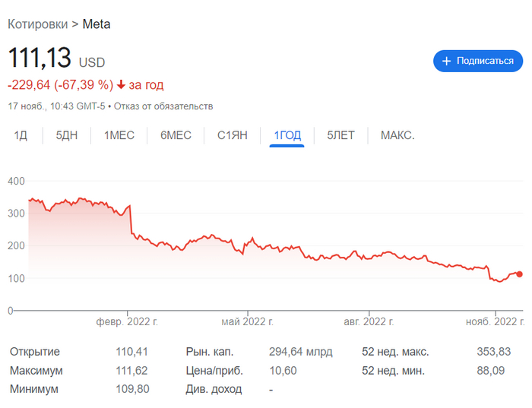The height and width of the screenshot is (408, 532).
Task: Click the авг. 2022 г. axis label
Action: [x=369, y=321]
